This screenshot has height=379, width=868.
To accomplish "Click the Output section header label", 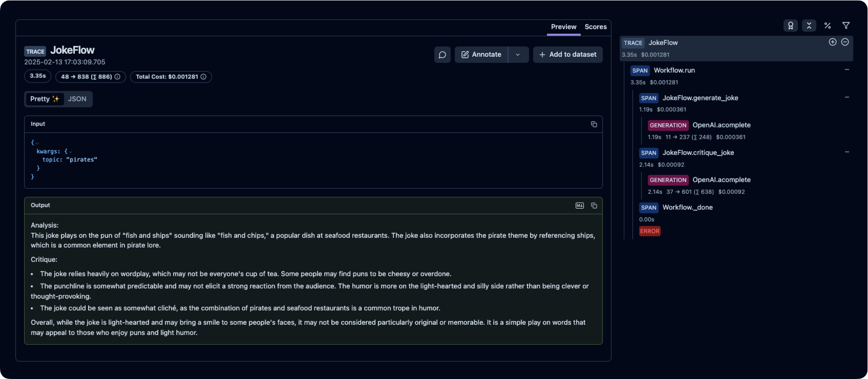I will tap(40, 205).
